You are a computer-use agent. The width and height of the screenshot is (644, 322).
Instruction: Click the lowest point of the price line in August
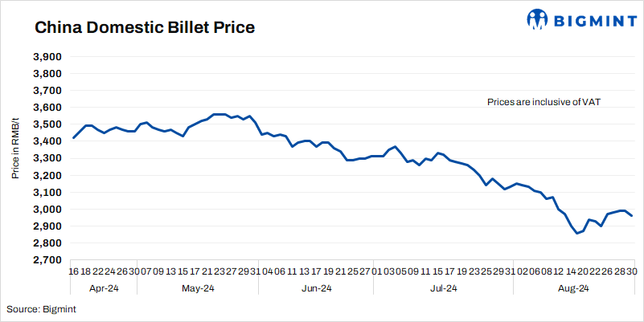click(576, 234)
